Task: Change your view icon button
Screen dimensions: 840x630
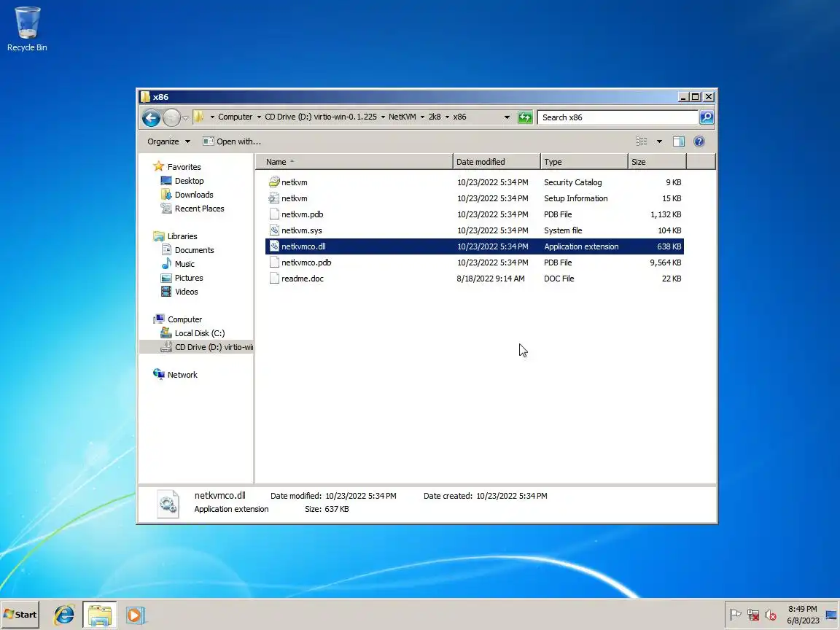Action: [x=641, y=141]
